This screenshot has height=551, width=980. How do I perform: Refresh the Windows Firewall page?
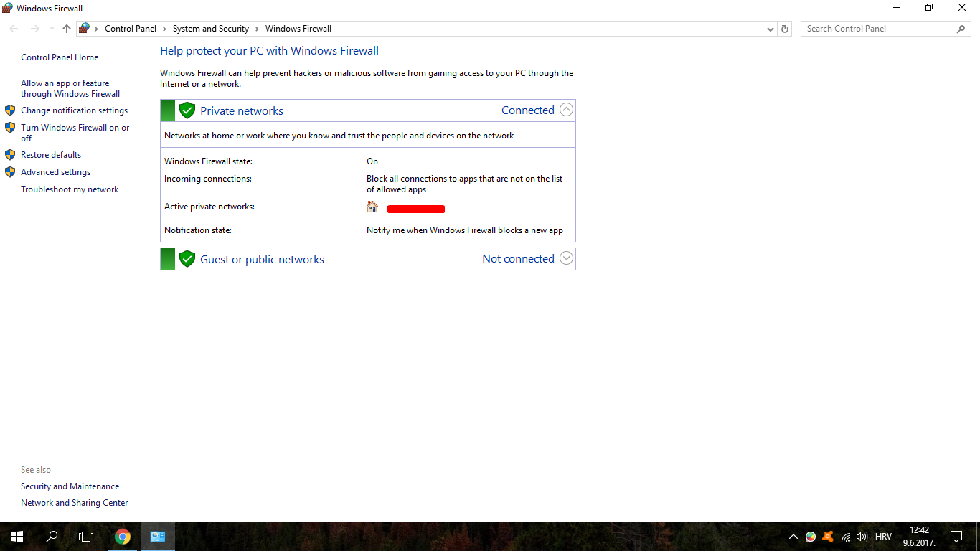(x=785, y=29)
